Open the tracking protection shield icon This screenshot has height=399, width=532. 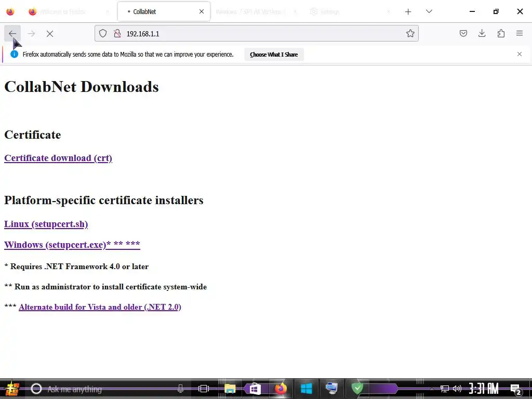tap(103, 33)
